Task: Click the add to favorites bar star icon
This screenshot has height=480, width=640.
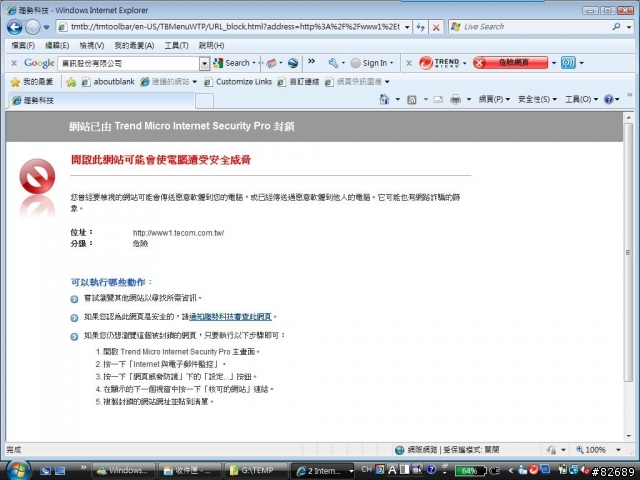Action: (x=71, y=82)
